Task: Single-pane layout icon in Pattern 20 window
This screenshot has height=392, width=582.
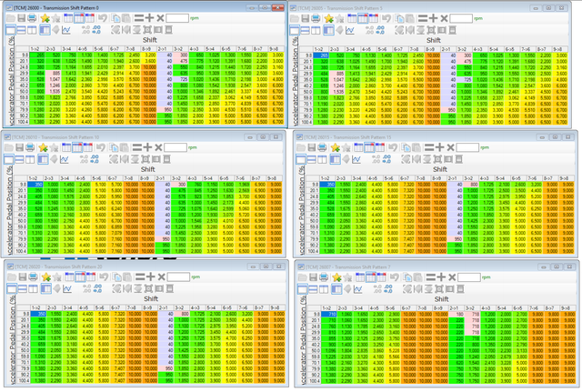Action: pos(12,288)
